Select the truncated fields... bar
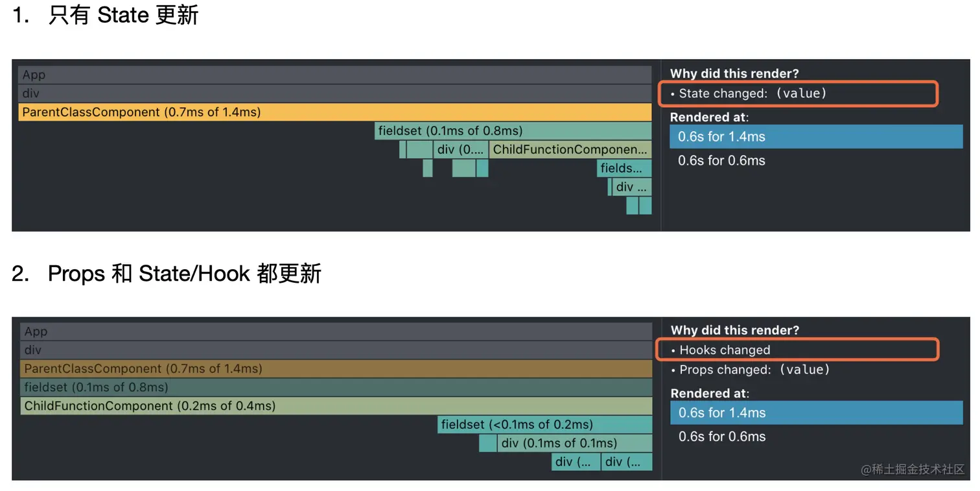Image resolution: width=980 pixels, height=491 pixels. tap(624, 168)
